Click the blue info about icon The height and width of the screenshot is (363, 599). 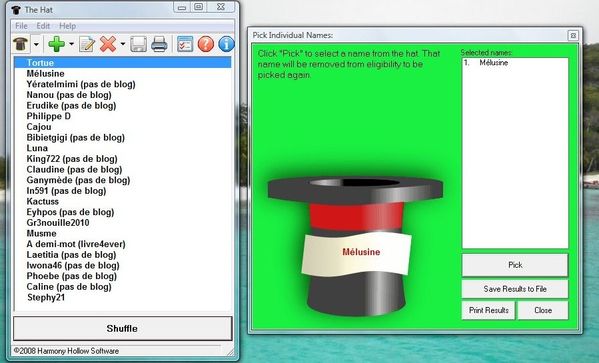coord(226,44)
